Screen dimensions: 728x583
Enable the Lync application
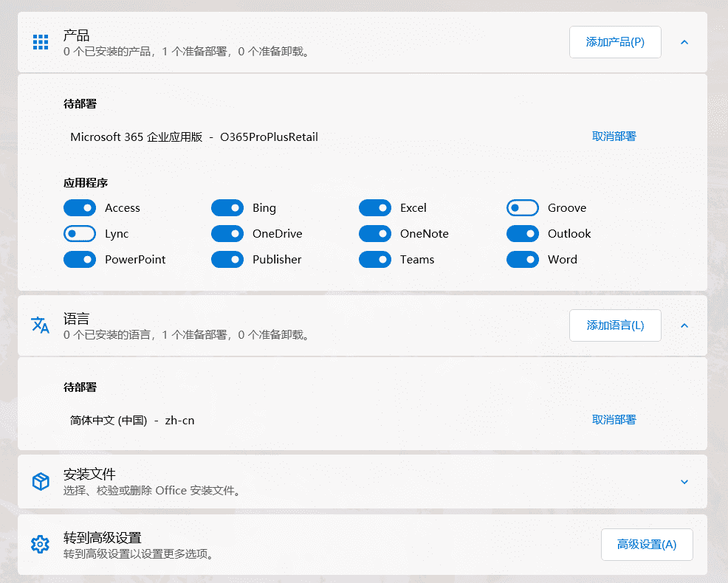click(x=80, y=233)
